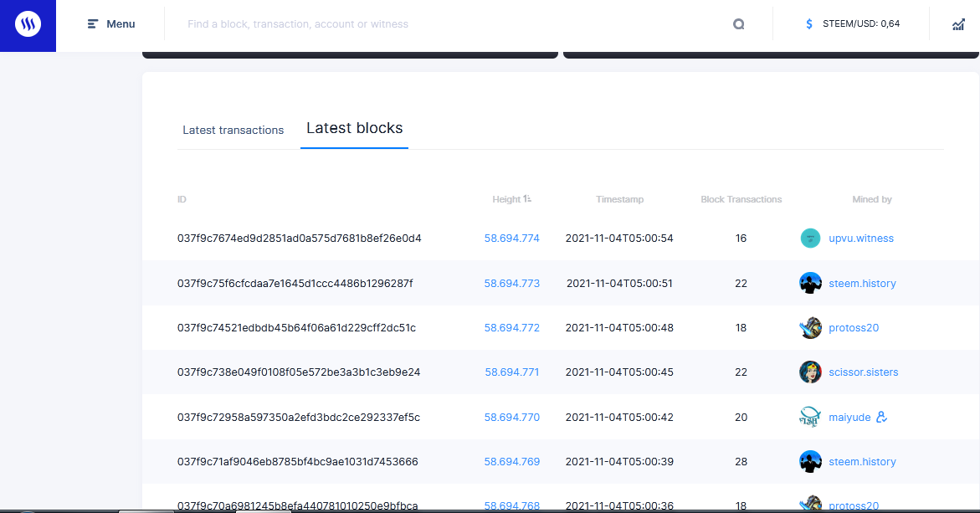Open the upvu.witness account link

click(861, 238)
